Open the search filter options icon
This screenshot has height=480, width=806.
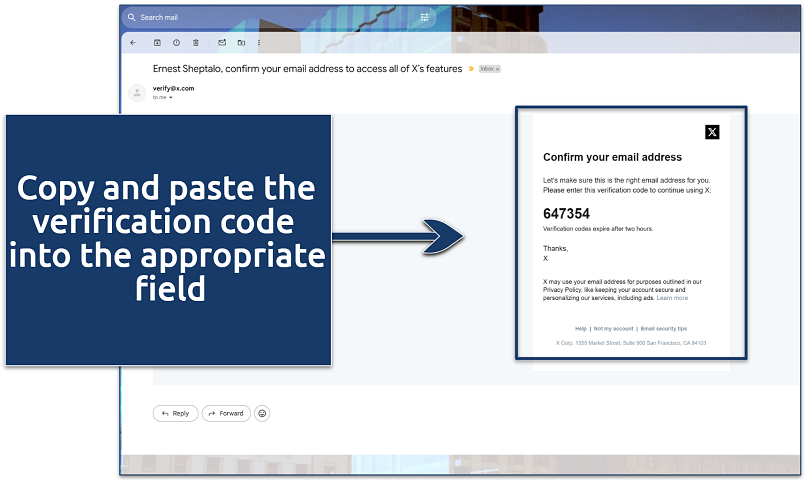(424, 17)
